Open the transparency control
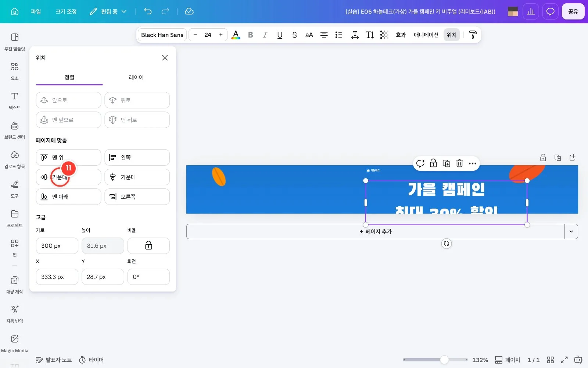The width and height of the screenshot is (588, 368). click(x=384, y=35)
